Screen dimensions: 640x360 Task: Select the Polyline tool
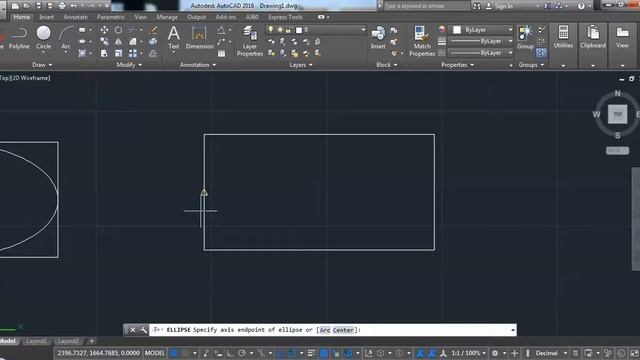coord(19,38)
